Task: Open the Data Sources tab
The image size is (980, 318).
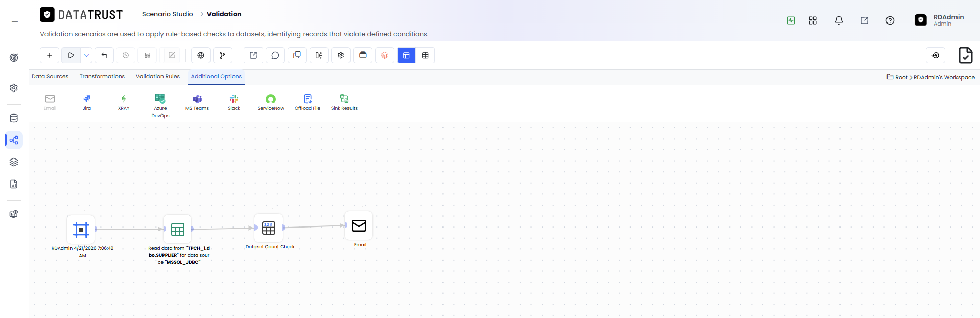Action: [x=50, y=77]
